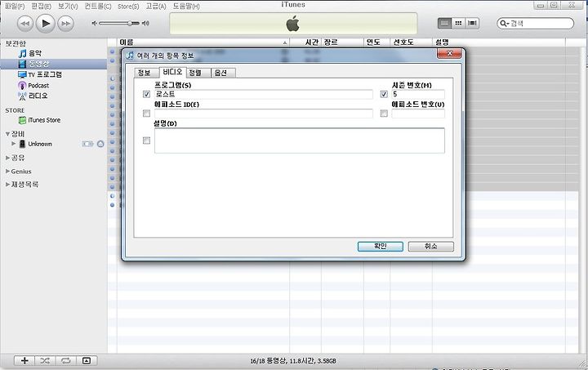Click the 설명 description text area
This screenshot has height=370, width=588.
click(x=300, y=140)
